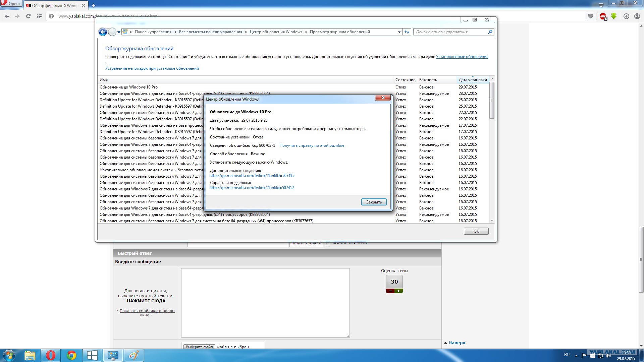
Task: Go back in the Opera browser toolbar
Action: (7, 16)
